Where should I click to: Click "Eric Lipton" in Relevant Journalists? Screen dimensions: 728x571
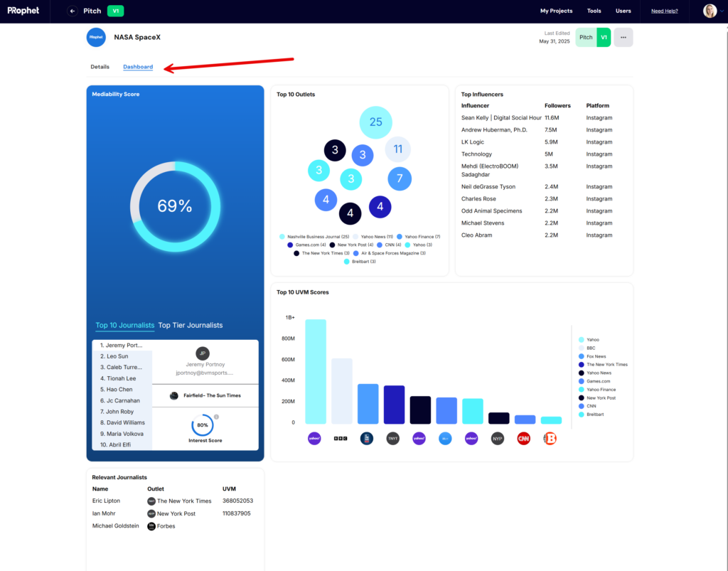(106, 501)
